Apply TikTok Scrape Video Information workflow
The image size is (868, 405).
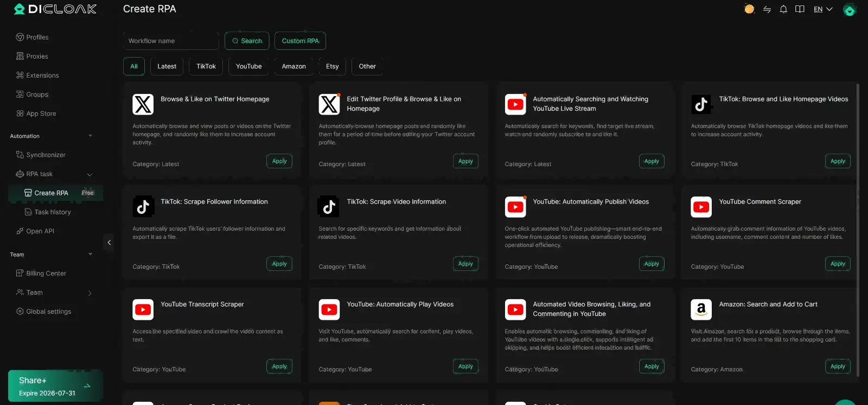[x=465, y=264]
